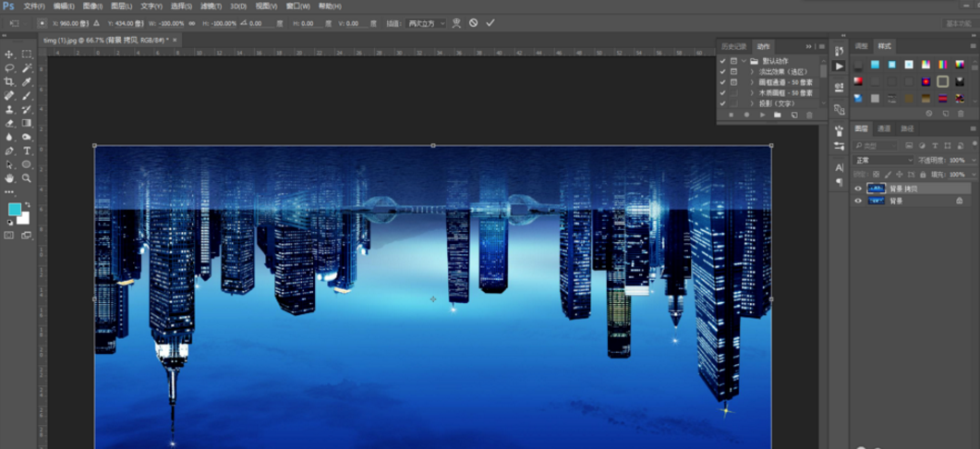Expand the 木质画框 - 50 像素 action
Screen dimensions: 980x449
click(x=752, y=92)
